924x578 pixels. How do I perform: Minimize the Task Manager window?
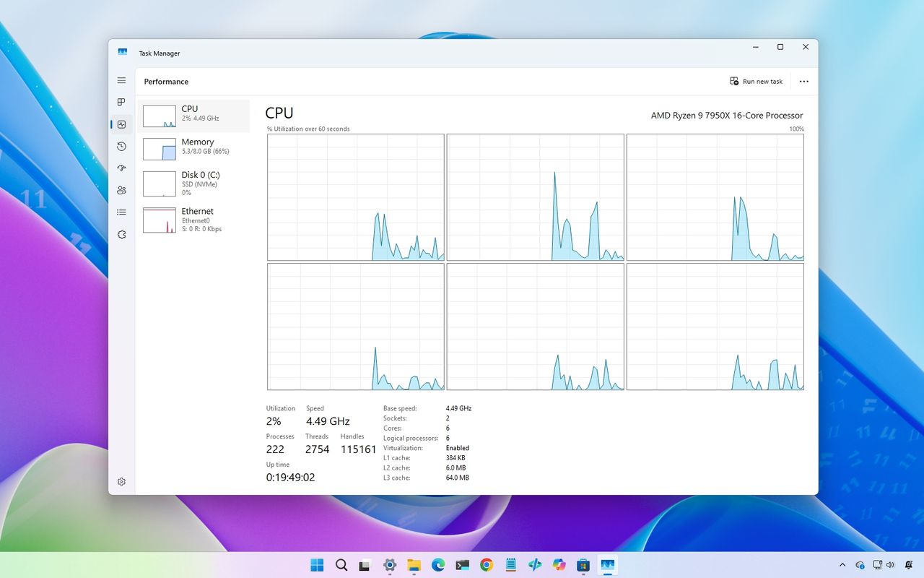[755, 47]
